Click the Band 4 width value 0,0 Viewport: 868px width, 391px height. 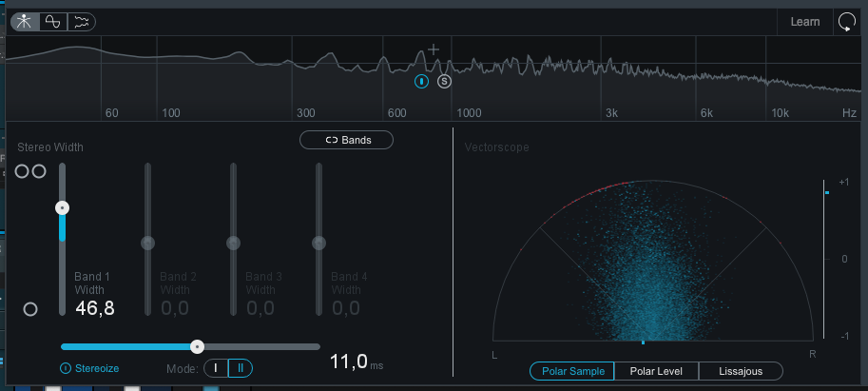pos(346,308)
